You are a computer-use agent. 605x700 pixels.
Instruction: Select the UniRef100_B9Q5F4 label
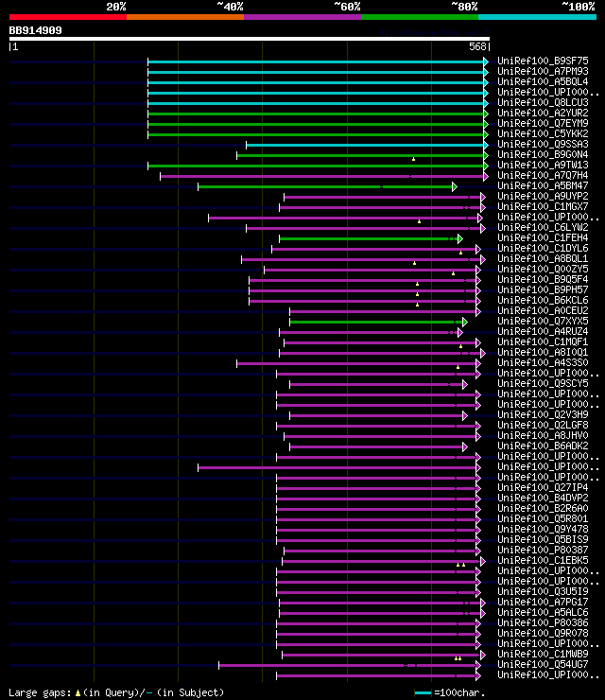tap(543, 279)
